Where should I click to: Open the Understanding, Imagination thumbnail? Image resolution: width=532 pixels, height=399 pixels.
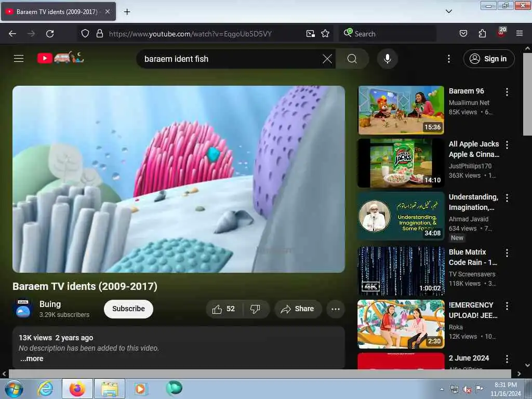(x=401, y=216)
